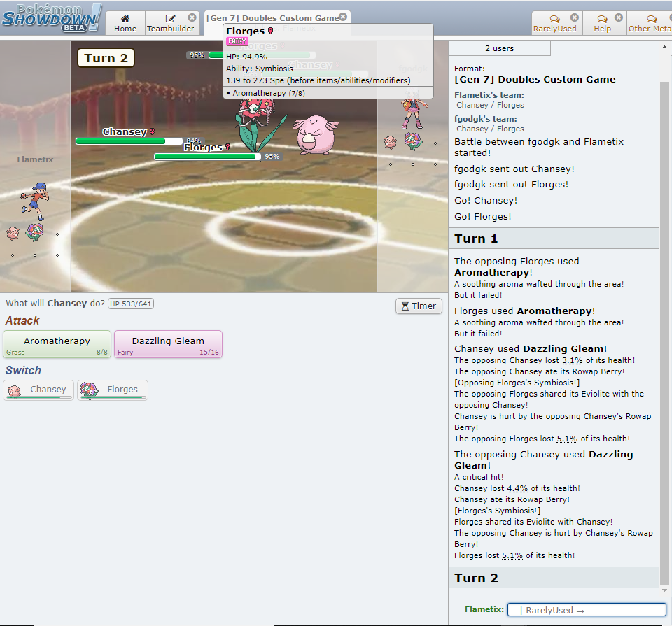Click Flametix's Florges team icon
This screenshot has height=626, width=672.
[x=35, y=232]
